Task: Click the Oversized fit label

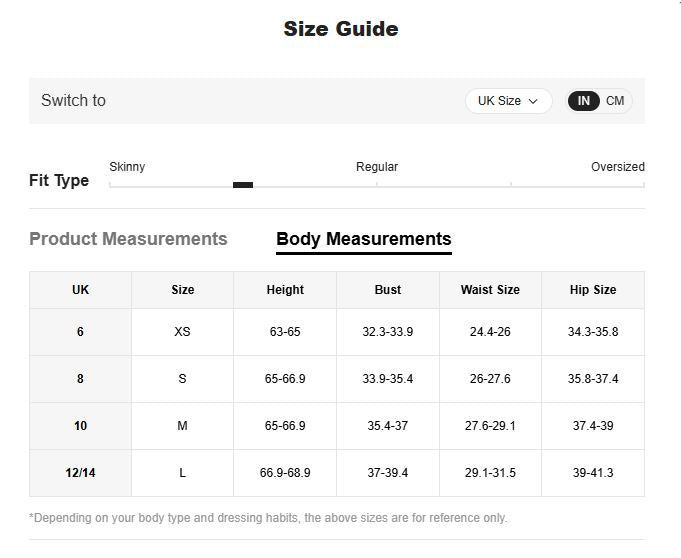Action: [618, 167]
